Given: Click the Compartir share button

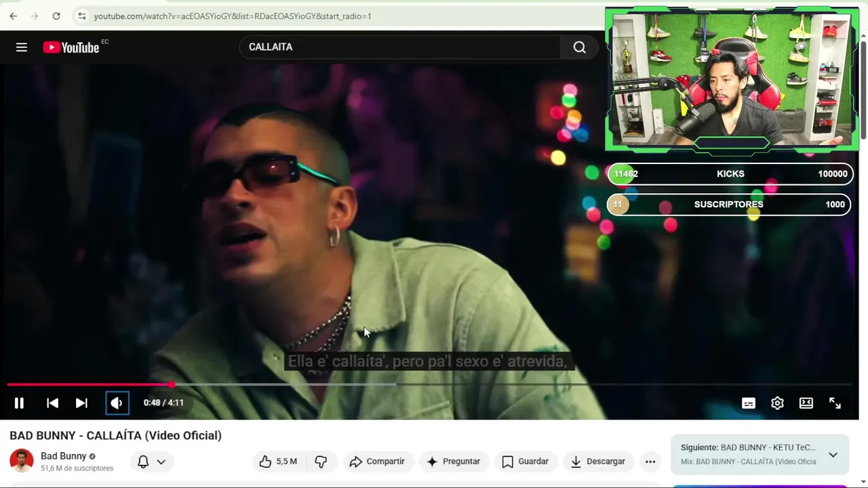Looking at the screenshot, I should tap(377, 462).
